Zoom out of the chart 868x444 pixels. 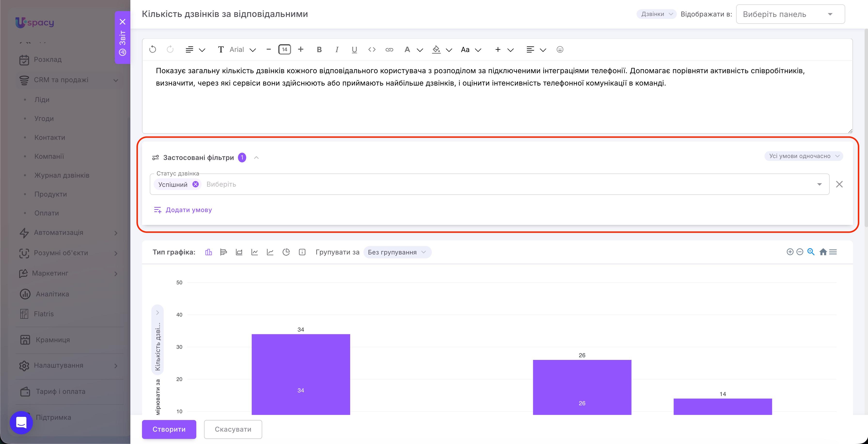800,252
